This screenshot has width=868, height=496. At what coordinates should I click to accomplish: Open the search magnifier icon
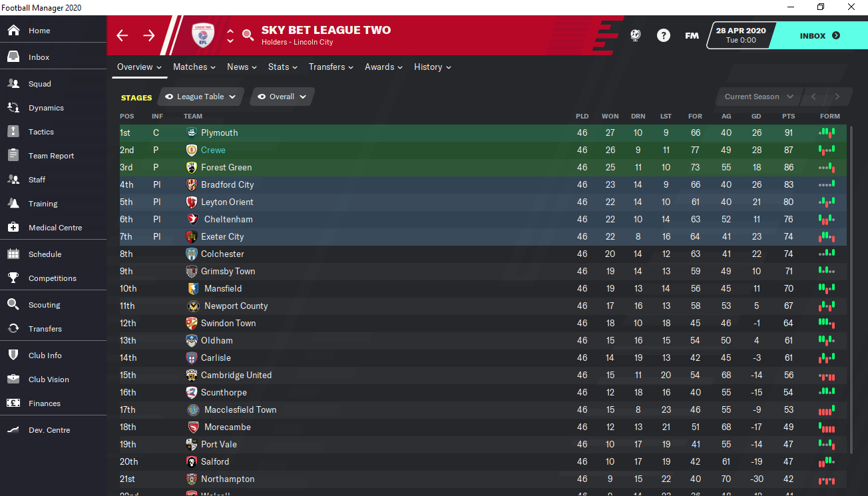coord(248,35)
